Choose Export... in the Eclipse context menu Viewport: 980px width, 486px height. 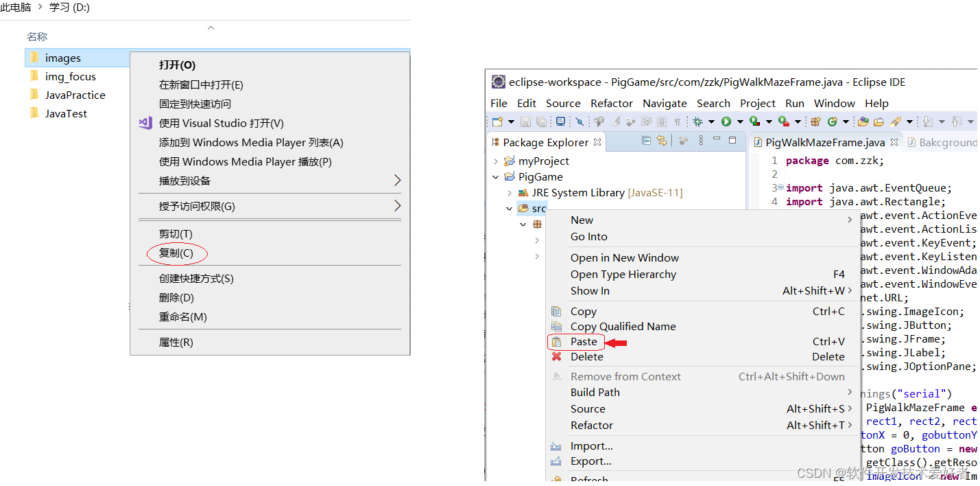click(x=703, y=461)
